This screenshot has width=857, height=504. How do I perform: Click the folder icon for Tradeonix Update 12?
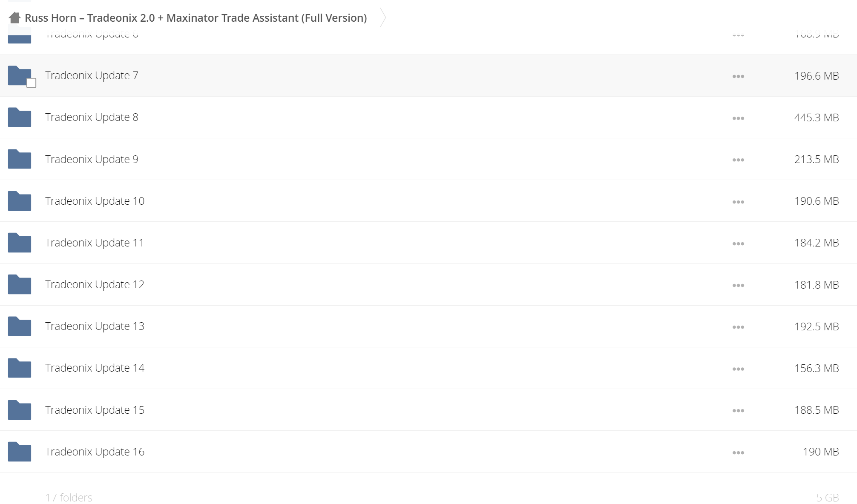20,284
